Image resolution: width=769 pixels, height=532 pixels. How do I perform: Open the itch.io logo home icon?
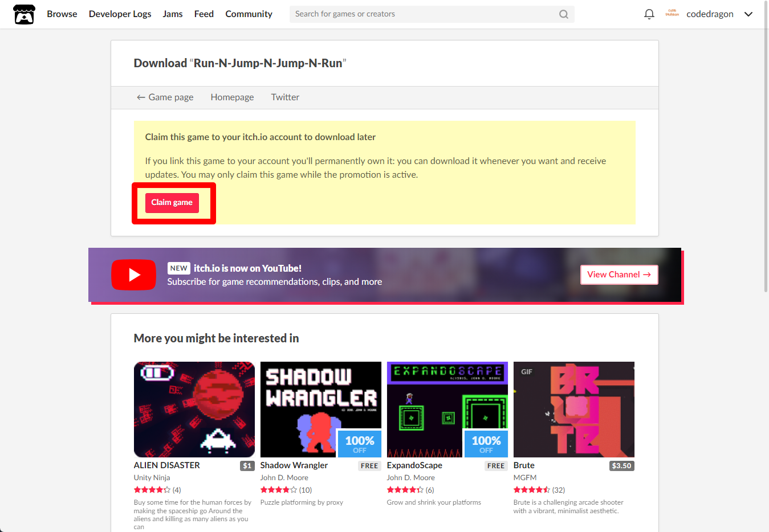(x=24, y=14)
